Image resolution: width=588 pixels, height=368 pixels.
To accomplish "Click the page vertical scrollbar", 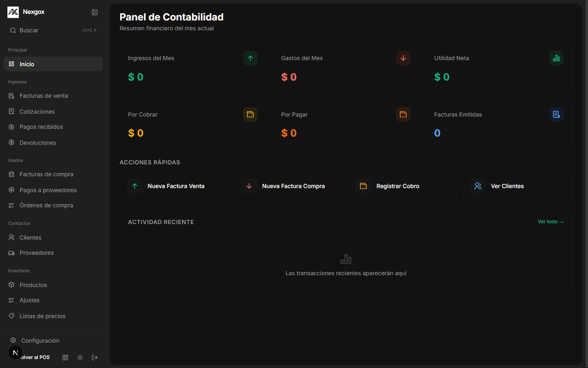I will [586, 184].
